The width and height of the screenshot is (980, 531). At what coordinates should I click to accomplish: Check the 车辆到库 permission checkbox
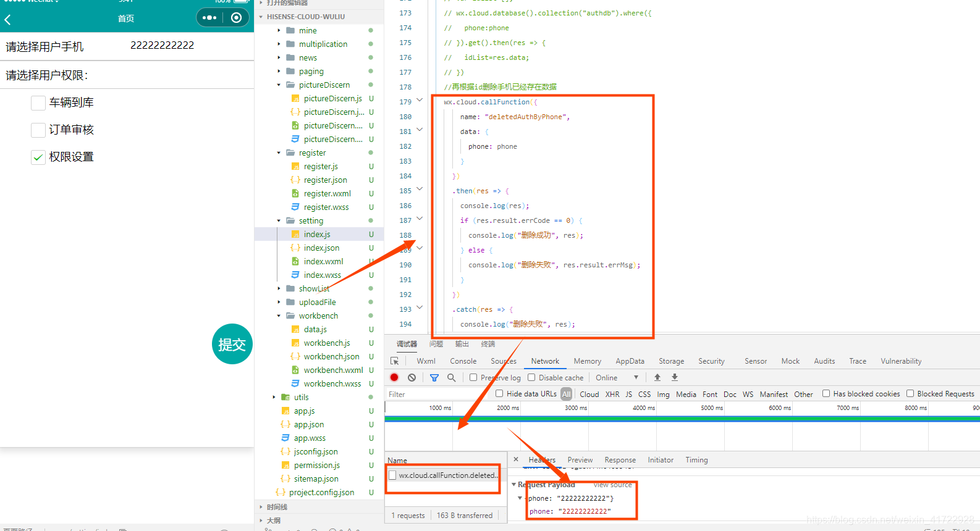click(x=38, y=102)
